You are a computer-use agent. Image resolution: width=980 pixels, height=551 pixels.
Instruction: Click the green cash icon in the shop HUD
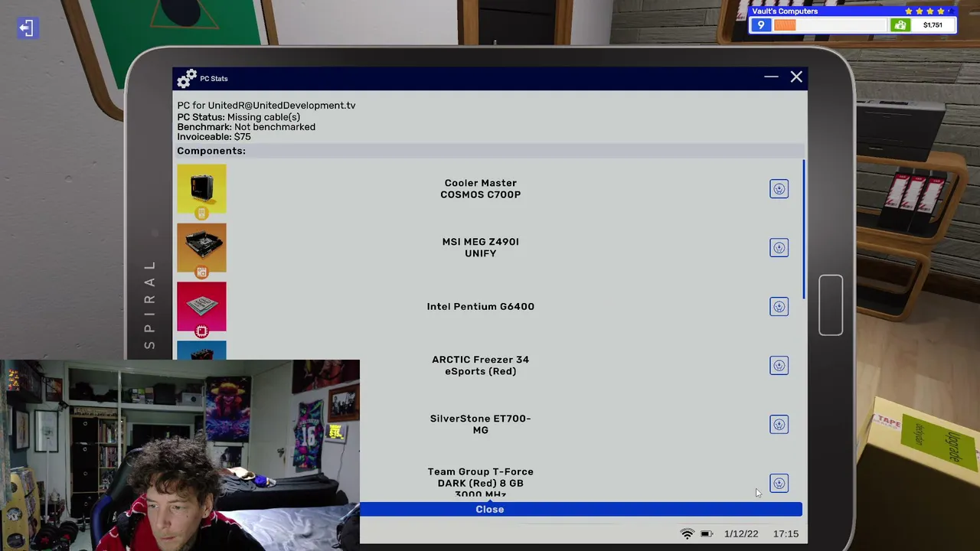(900, 25)
